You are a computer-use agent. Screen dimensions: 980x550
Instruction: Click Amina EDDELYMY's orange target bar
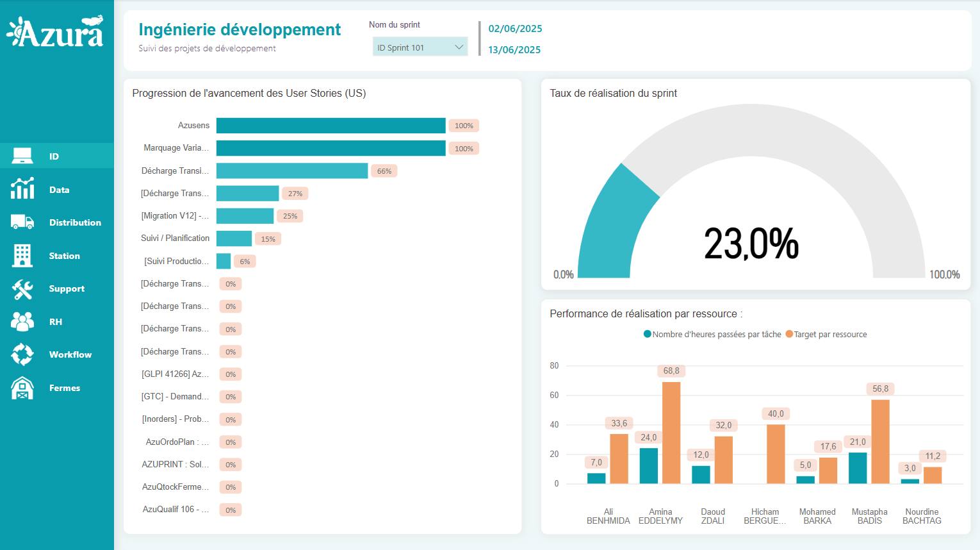pyautogui.click(x=671, y=433)
